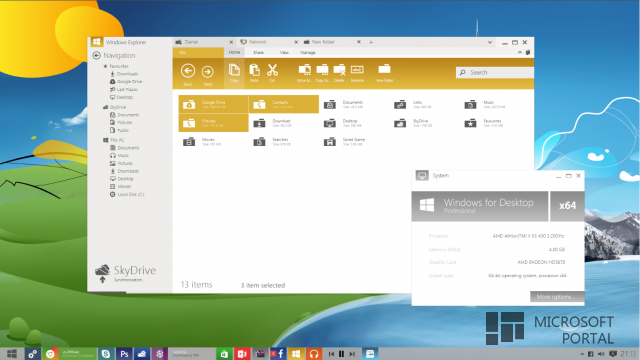Screen dimensions: 640x360
Task: Click the Paste clipboard icon
Action: [254, 70]
